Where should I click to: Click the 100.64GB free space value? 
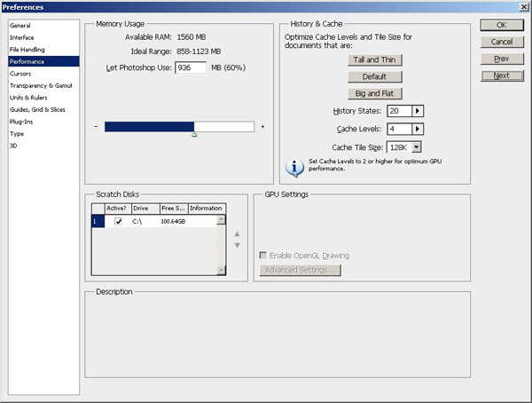click(x=173, y=222)
